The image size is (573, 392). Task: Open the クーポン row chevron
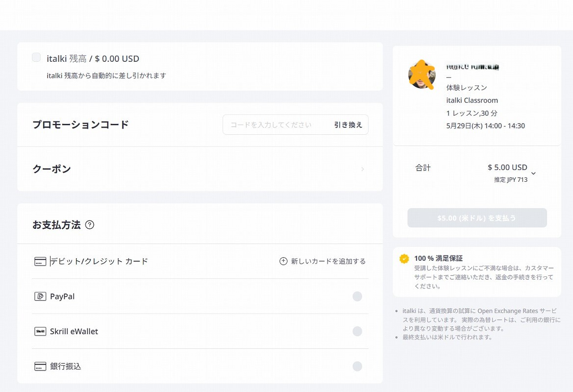click(363, 169)
